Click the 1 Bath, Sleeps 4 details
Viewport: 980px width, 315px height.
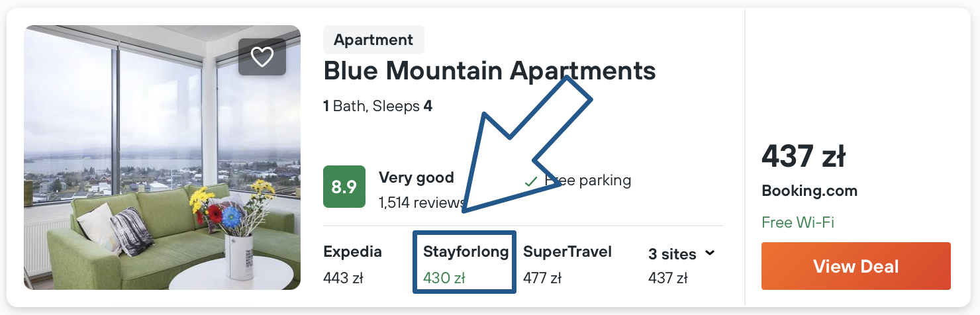pyautogui.click(x=377, y=106)
